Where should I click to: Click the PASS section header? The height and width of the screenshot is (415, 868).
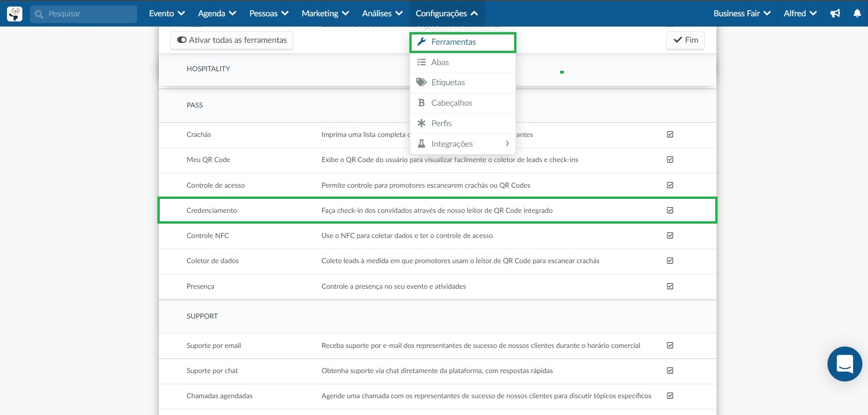195,105
